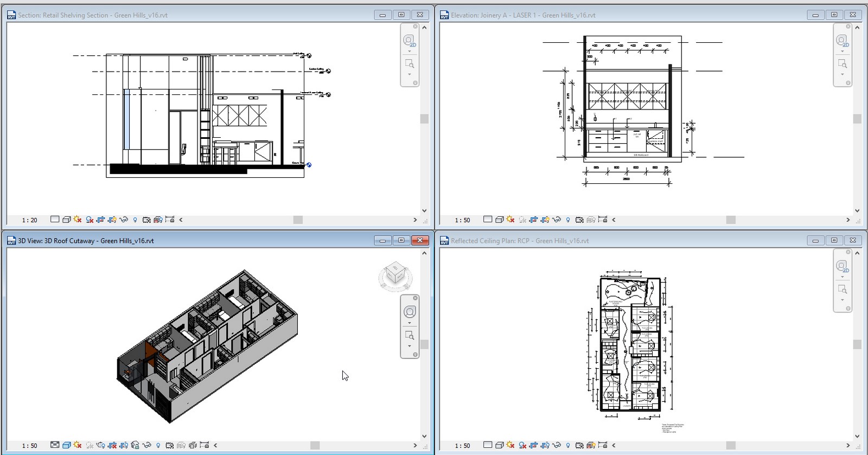This screenshot has height=455, width=868.
Task: Toggle Crop View in Retail Shelving Section view
Action: tap(100, 220)
